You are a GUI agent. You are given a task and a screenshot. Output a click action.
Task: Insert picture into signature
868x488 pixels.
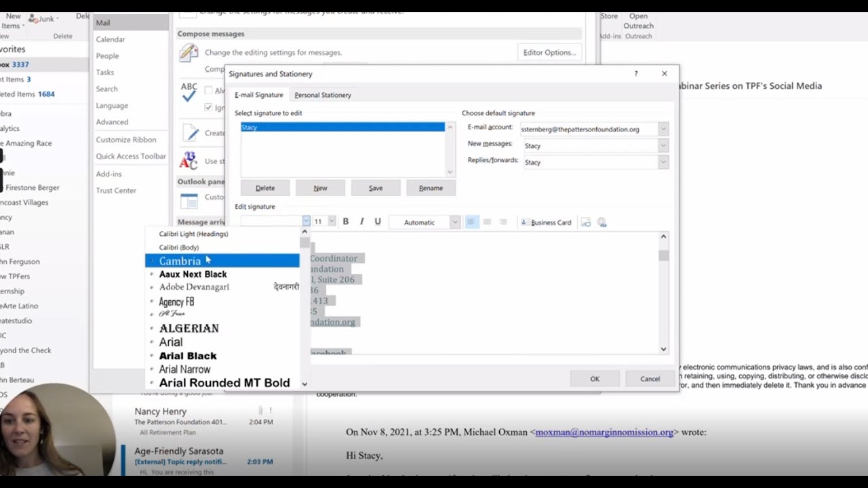(x=586, y=222)
